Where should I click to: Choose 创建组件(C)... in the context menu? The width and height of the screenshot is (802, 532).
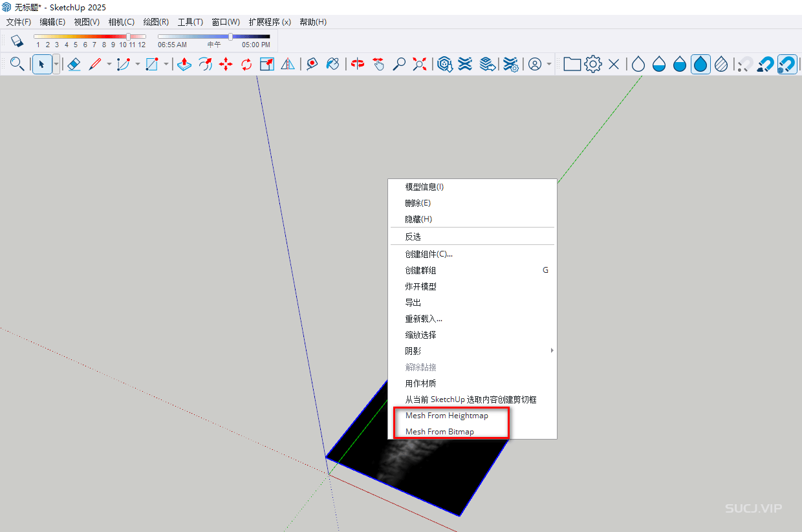pos(472,254)
